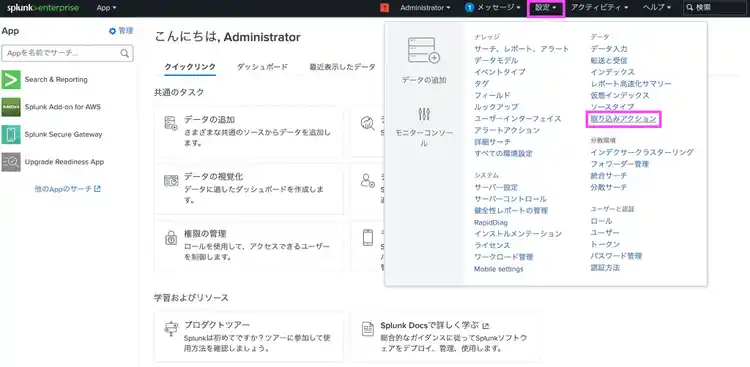Screen dimensions: 750x367
Task: Open the Search & Reporting app icon
Action: pos(11,79)
